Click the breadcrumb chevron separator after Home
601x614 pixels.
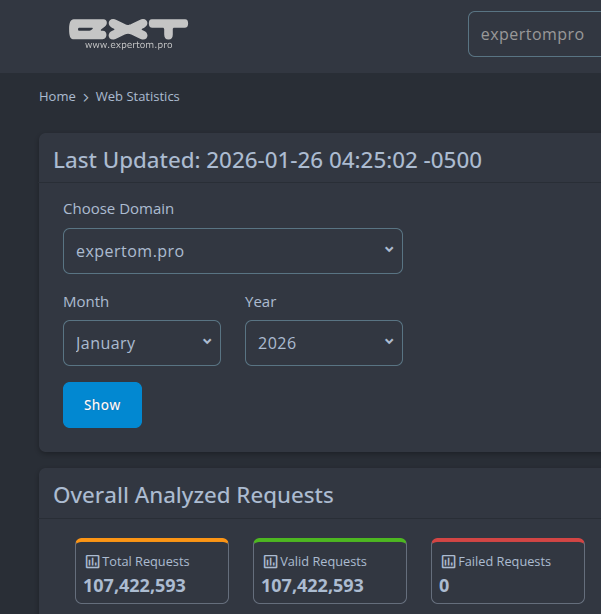(86, 97)
